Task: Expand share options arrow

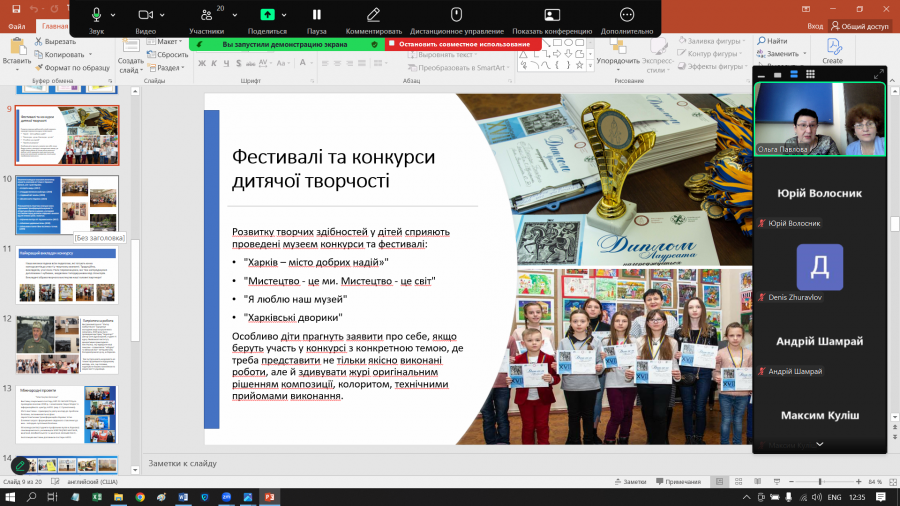Action: pyautogui.click(x=284, y=15)
